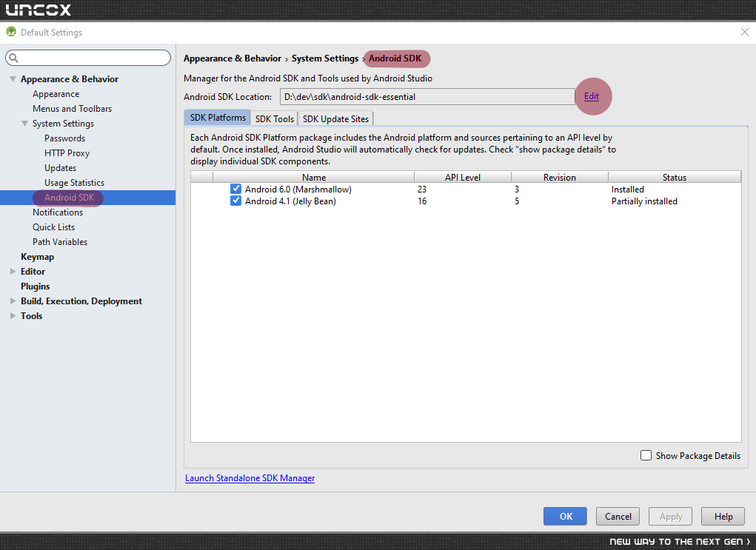Click the Android SDK Location field
The height and width of the screenshot is (550, 756).
(427, 96)
